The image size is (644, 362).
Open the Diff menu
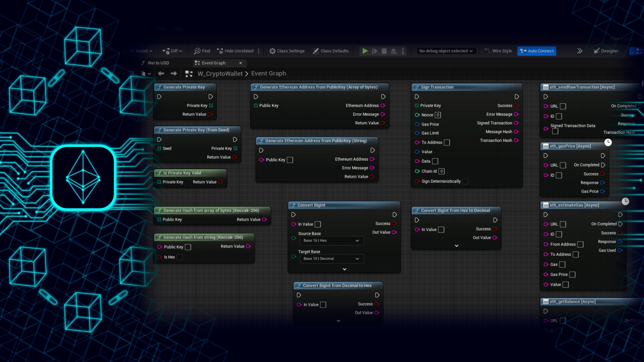coord(173,51)
